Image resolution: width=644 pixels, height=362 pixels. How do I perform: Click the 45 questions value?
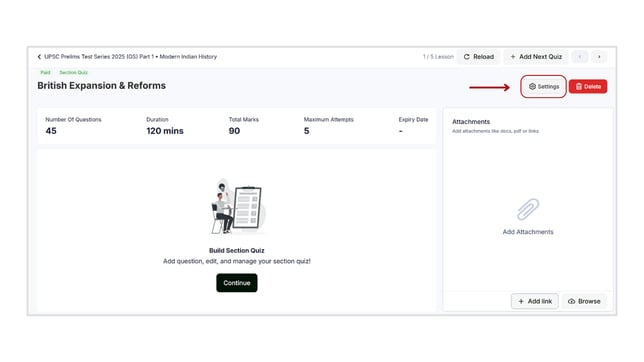click(x=51, y=131)
